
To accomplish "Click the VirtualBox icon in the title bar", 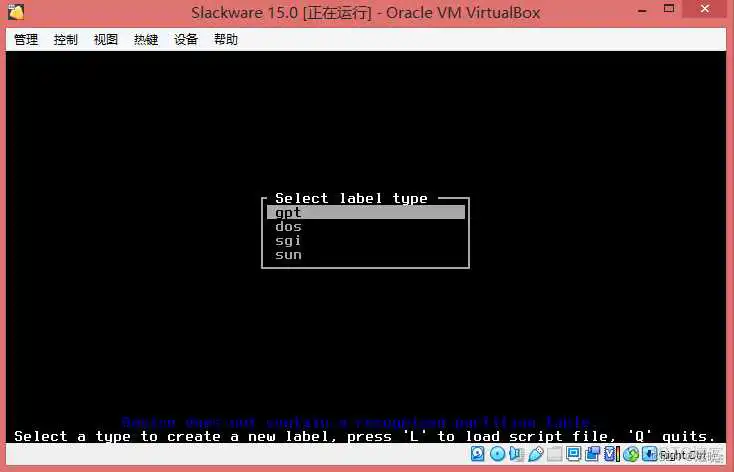I will [16, 12].
